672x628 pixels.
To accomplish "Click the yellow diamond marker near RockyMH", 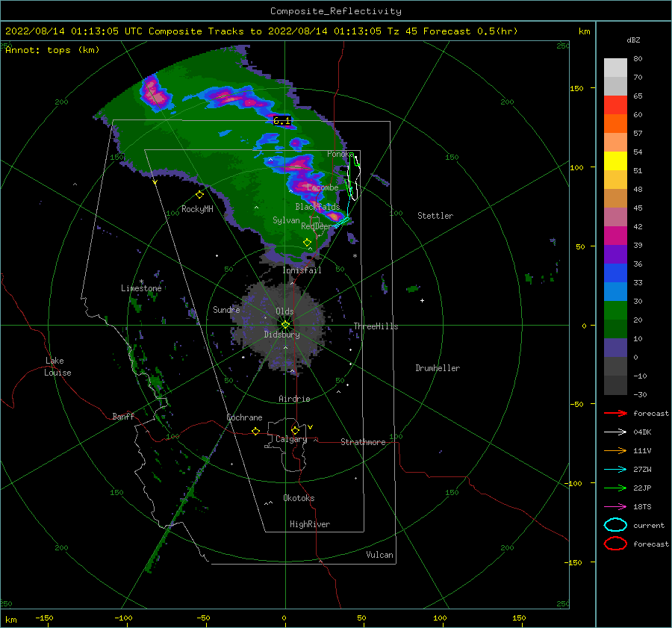I will pos(199,195).
